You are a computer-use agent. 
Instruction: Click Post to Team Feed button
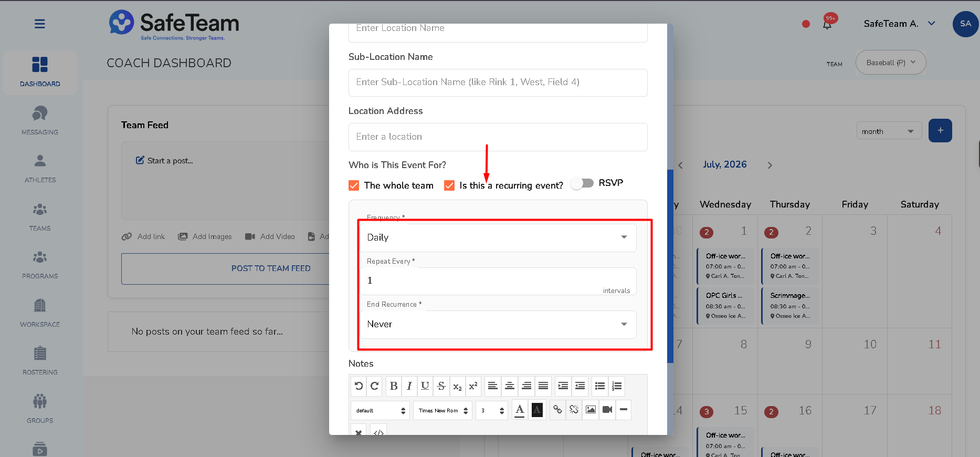click(x=225, y=268)
